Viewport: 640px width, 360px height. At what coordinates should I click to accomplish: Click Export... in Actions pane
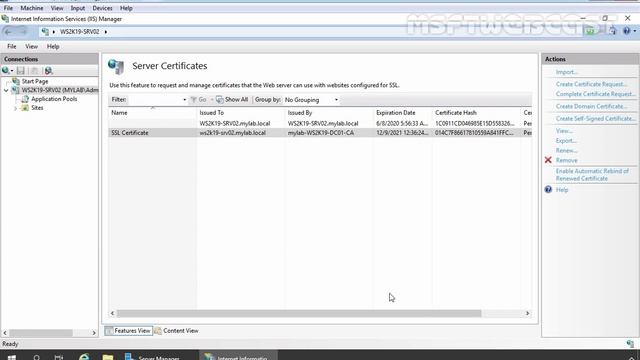pyautogui.click(x=566, y=141)
